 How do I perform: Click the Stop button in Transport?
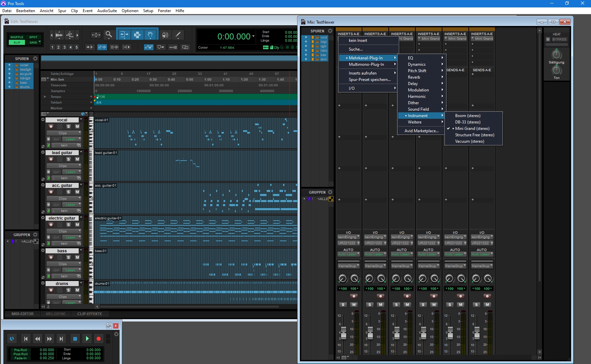click(x=75, y=339)
